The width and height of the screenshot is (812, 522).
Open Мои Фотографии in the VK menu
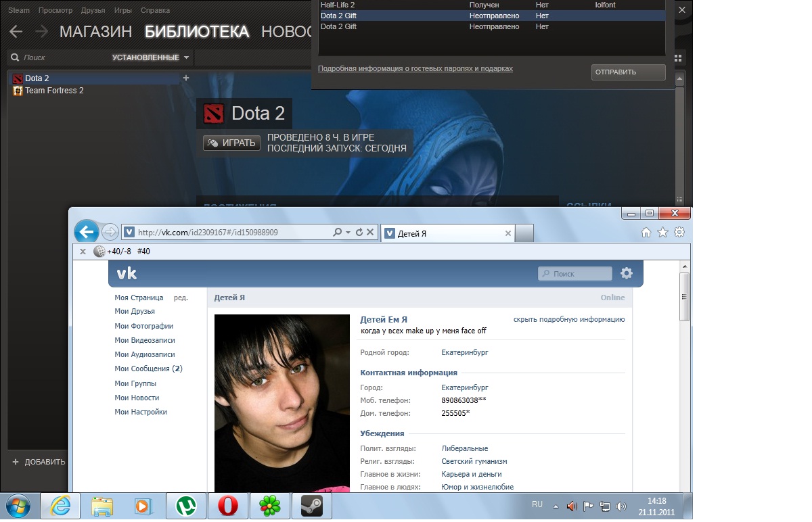coord(144,326)
